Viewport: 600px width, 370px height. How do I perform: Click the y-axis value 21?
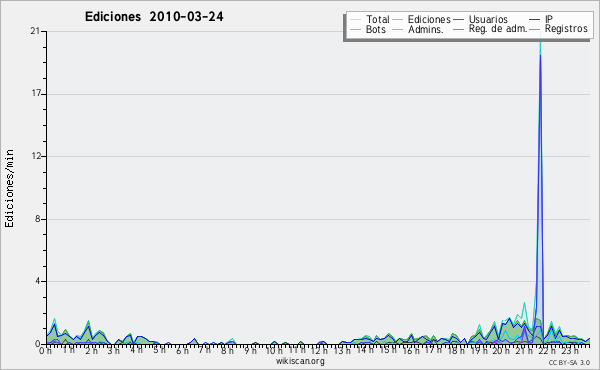[x=35, y=31]
